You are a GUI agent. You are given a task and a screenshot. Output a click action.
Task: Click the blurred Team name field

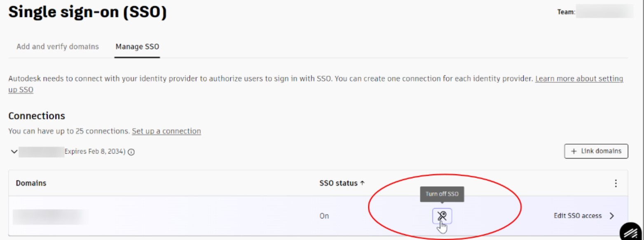[604, 12]
